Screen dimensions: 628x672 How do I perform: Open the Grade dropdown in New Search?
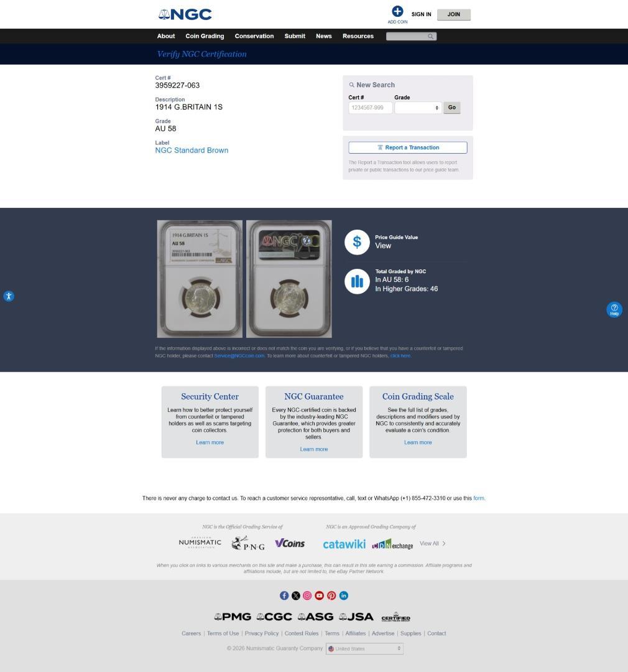(418, 108)
